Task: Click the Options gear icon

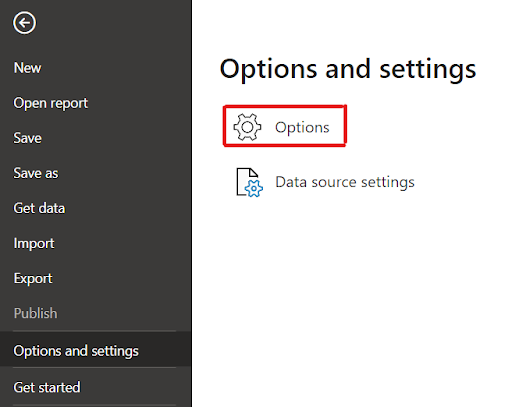Action: 247,127
